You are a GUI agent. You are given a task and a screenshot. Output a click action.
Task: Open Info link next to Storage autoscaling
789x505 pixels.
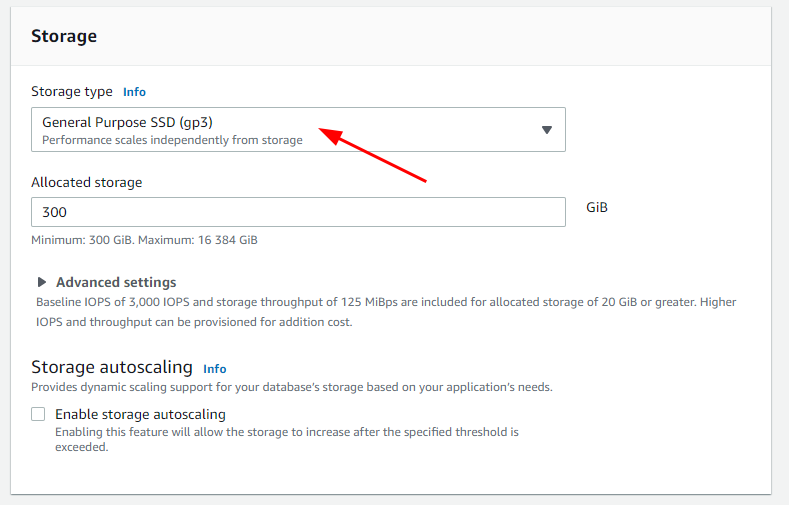tap(215, 369)
